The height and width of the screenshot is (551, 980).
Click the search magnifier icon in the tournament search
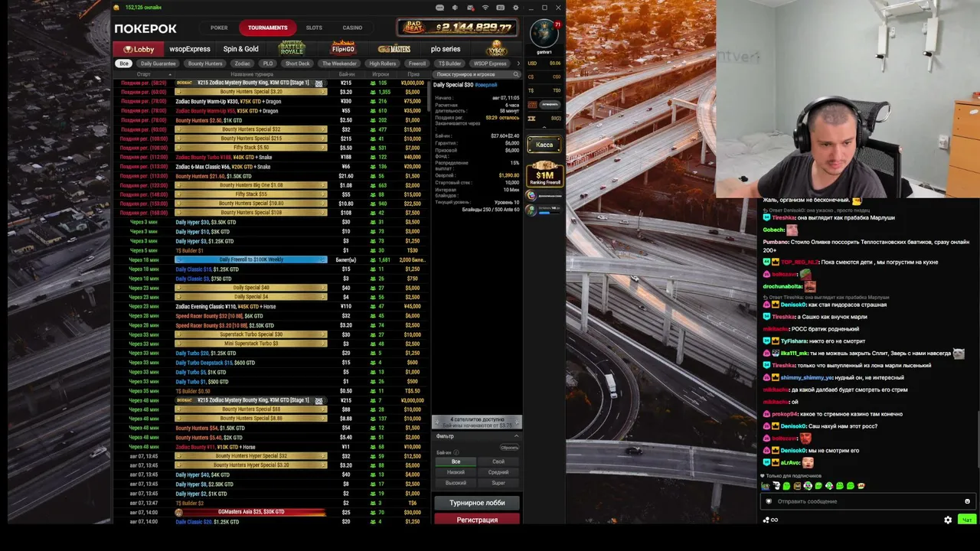pyautogui.click(x=516, y=74)
